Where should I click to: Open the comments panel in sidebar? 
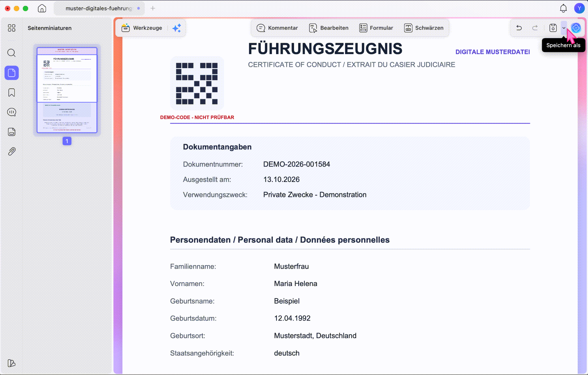tap(12, 112)
